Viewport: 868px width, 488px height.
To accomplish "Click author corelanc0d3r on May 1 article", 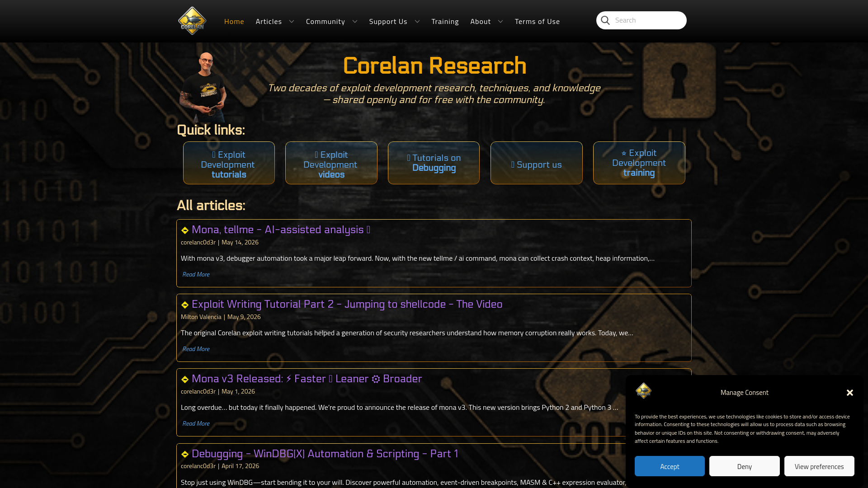I will (198, 391).
